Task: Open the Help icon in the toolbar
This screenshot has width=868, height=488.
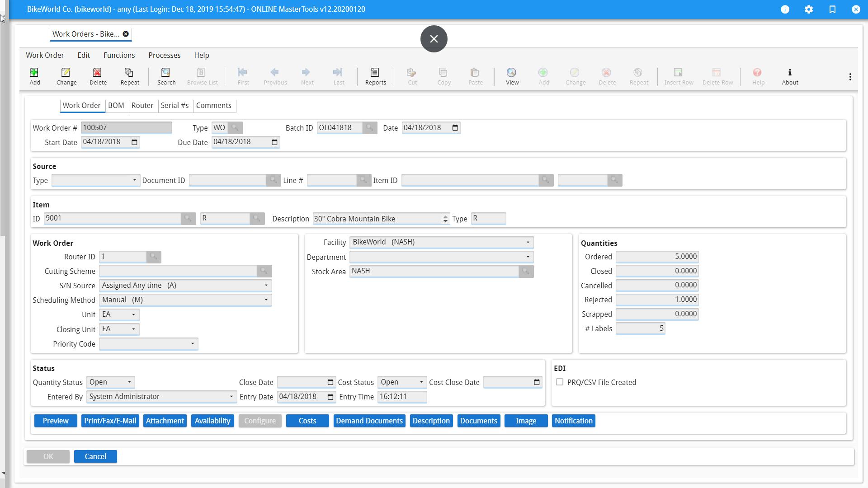Action: tap(758, 76)
